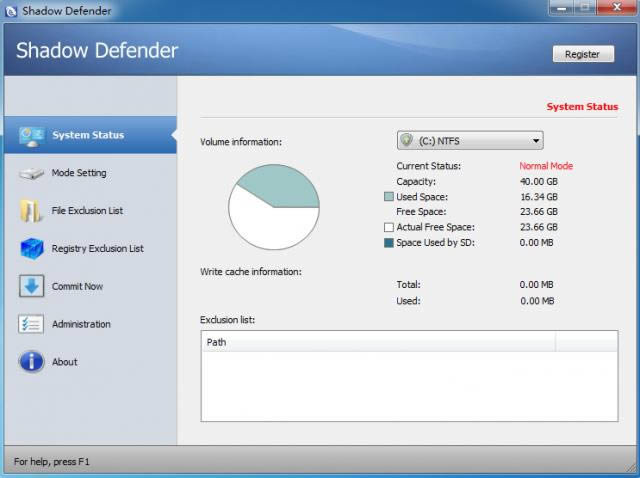Click the red System Status heading
This screenshot has height=478, width=640.
582,107
